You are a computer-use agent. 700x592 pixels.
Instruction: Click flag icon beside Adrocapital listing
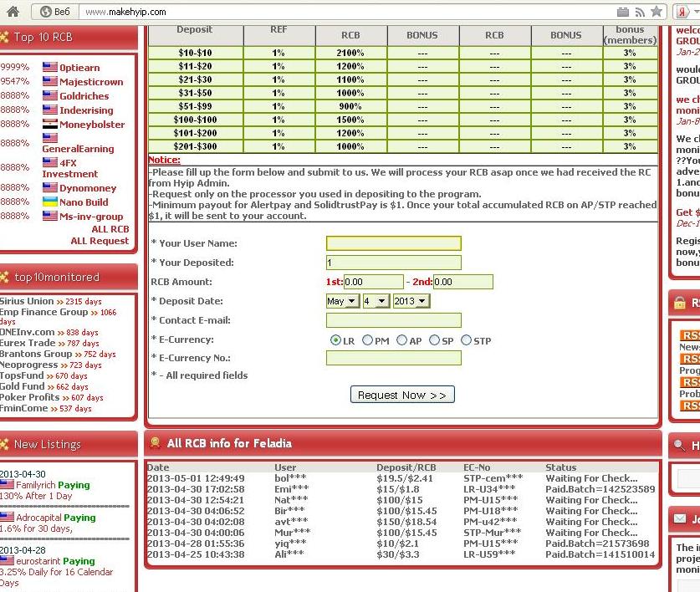[x=8, y=517]
